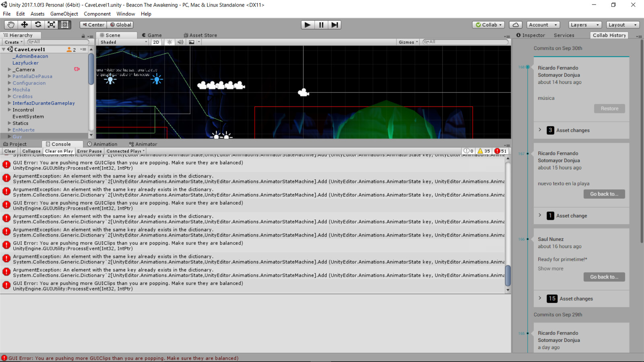The width and height of the screenshot is (644, 362).
Task: Select the Scale tool
Action: (51, 25)
